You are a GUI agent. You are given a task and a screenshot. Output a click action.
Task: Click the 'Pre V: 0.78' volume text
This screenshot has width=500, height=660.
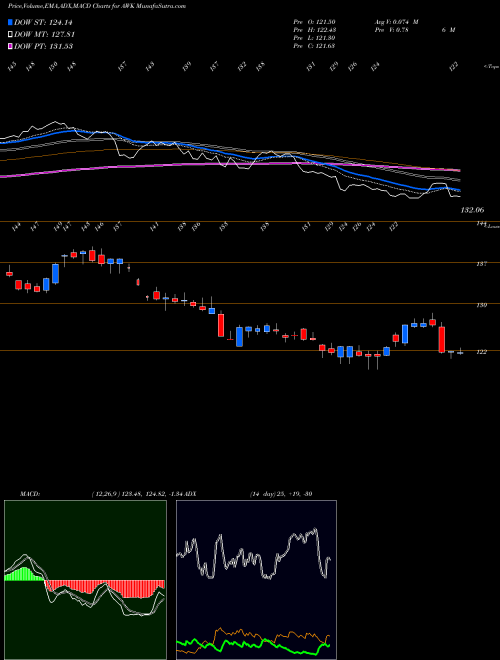pos(391,30)
